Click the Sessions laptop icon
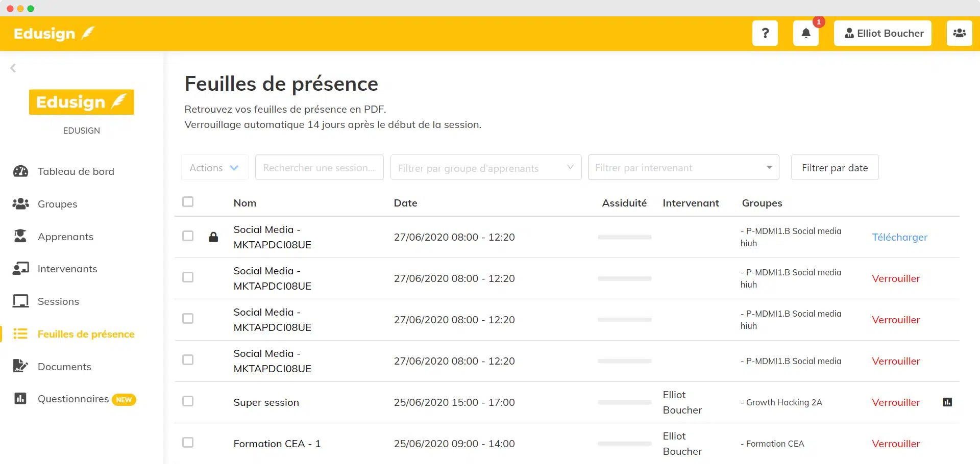This screenshot has height=464, width=980. (20, 301)
